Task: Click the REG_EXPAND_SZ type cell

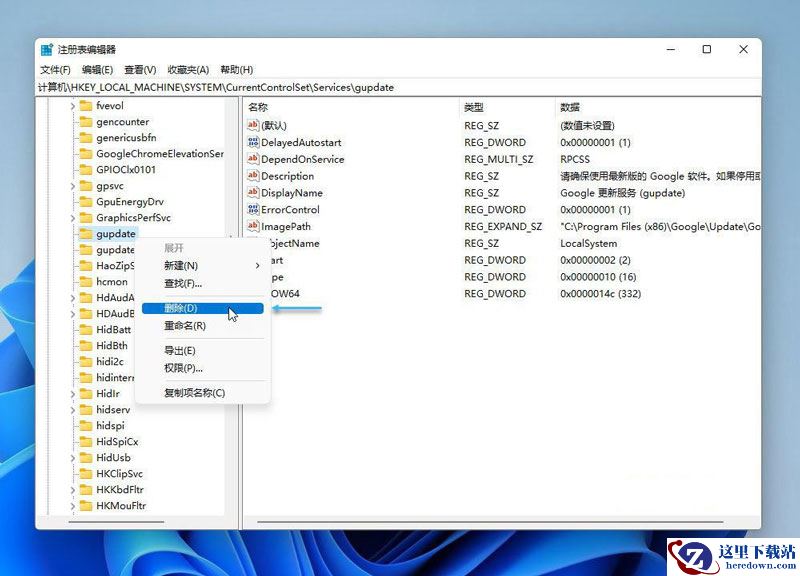Action: (x=503, y=227)
